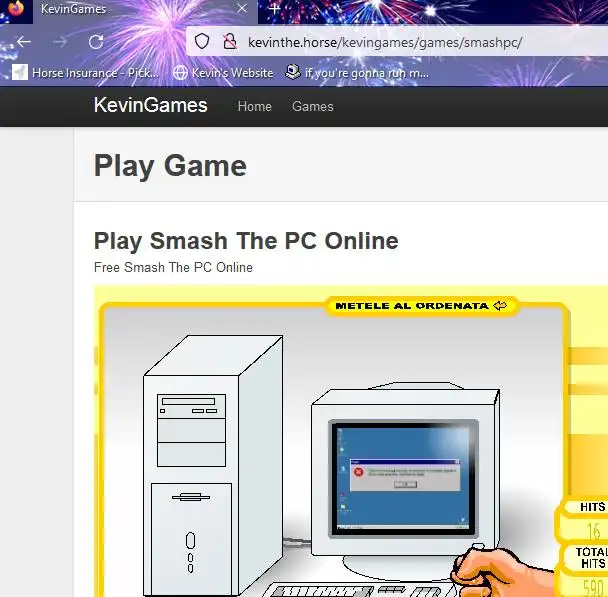Open a new tab with plus icon
The height and width of the screenshot is (597, 608).
274,9
